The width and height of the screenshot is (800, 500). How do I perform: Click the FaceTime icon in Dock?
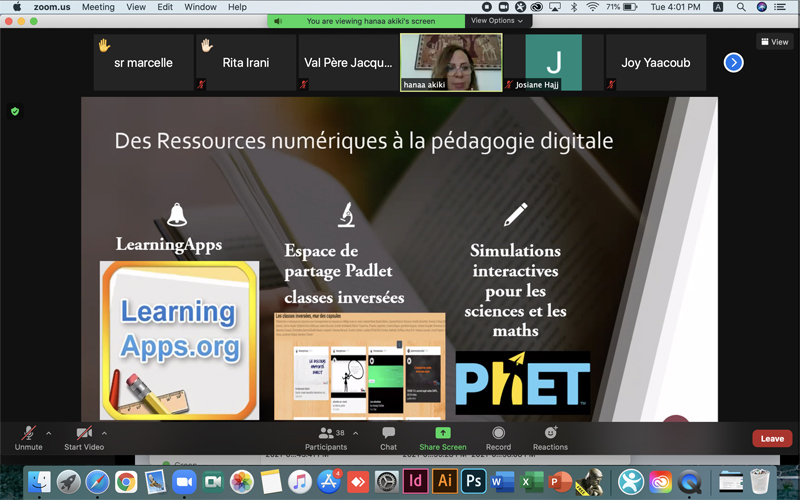[x=213, y=481]
